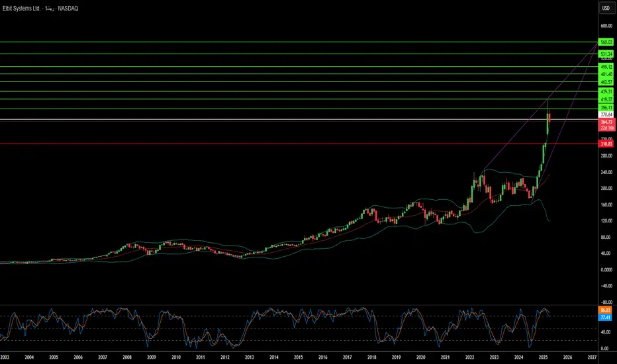
Task: Click the 280.00 price scale mark
Action: point(606,156)
